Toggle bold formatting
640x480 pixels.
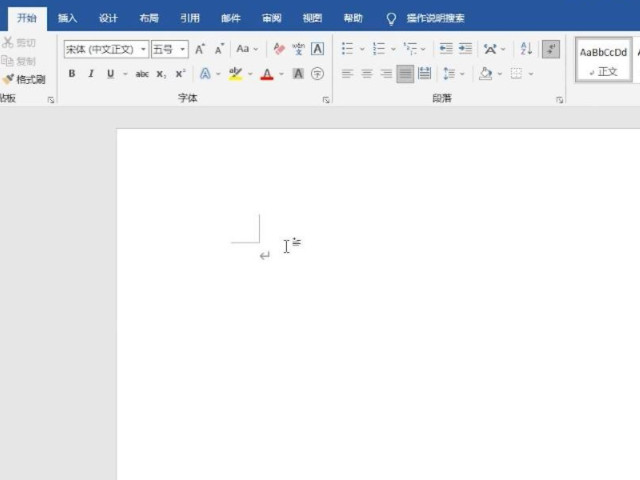point(72,74)
